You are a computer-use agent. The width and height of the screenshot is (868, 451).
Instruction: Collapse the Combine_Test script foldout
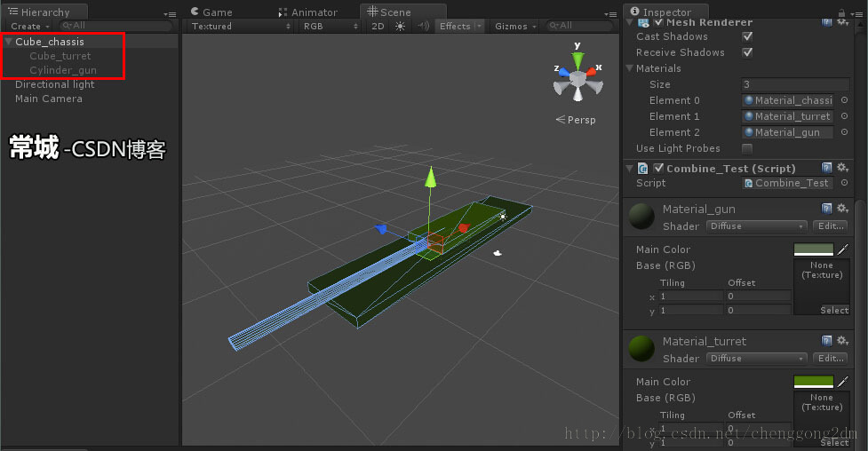pos(629,168)
